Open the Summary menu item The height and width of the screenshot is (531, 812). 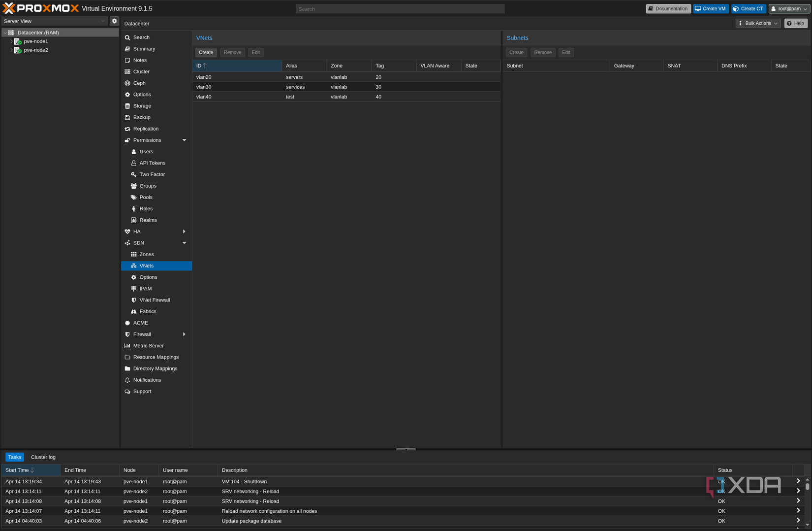click(156, 49)
